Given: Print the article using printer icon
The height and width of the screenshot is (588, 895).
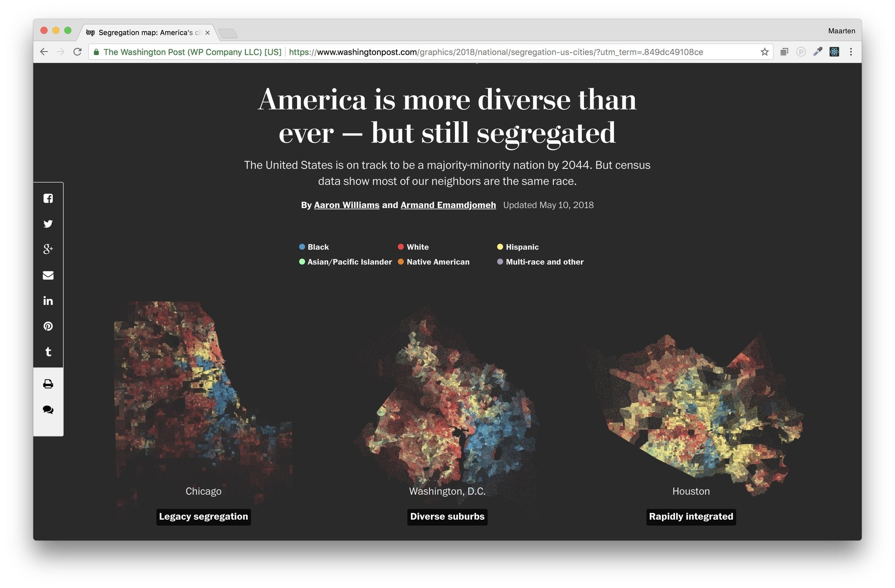Looking at the screenshot, I should click(48, 384).
